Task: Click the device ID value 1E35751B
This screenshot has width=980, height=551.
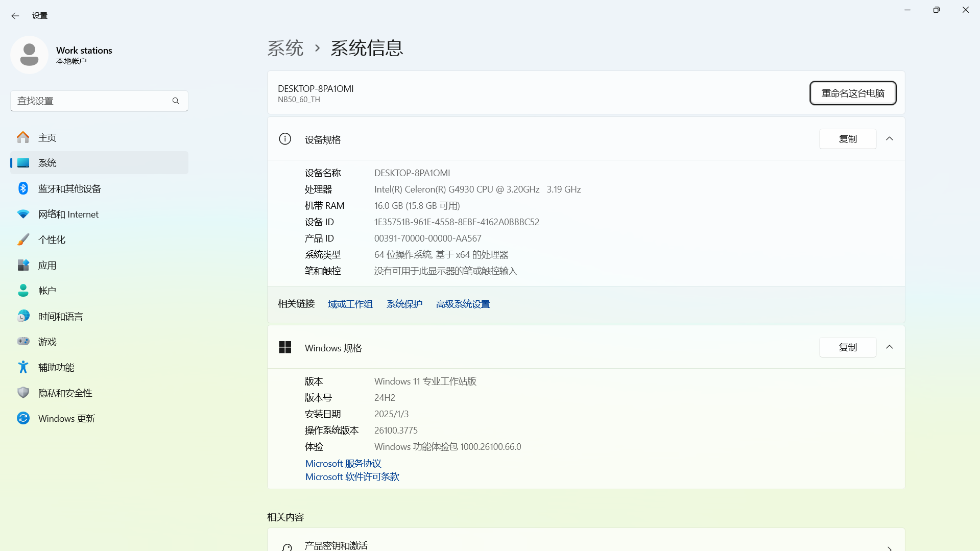Action: click(457, 222)
